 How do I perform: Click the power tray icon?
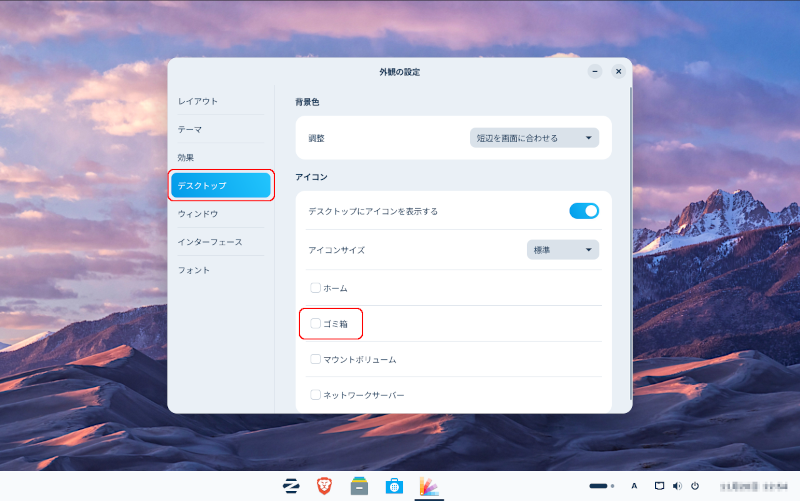(695, 486)
